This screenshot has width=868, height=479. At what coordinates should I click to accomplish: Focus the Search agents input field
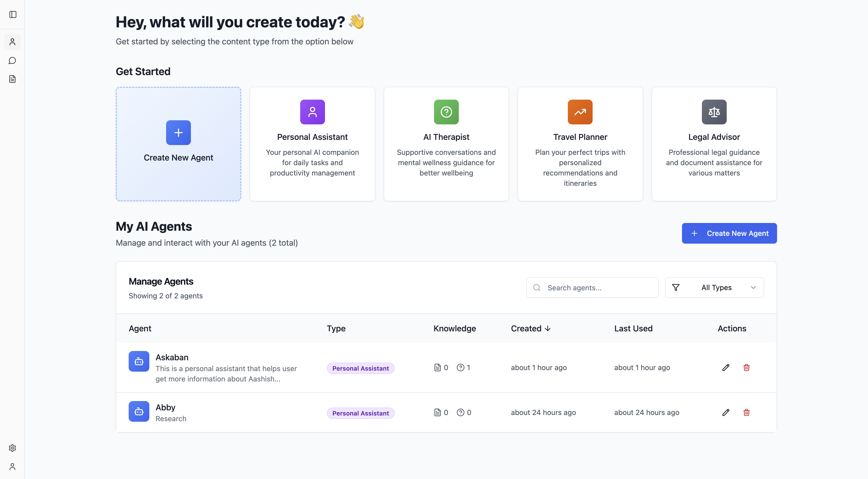coord(592,288)
